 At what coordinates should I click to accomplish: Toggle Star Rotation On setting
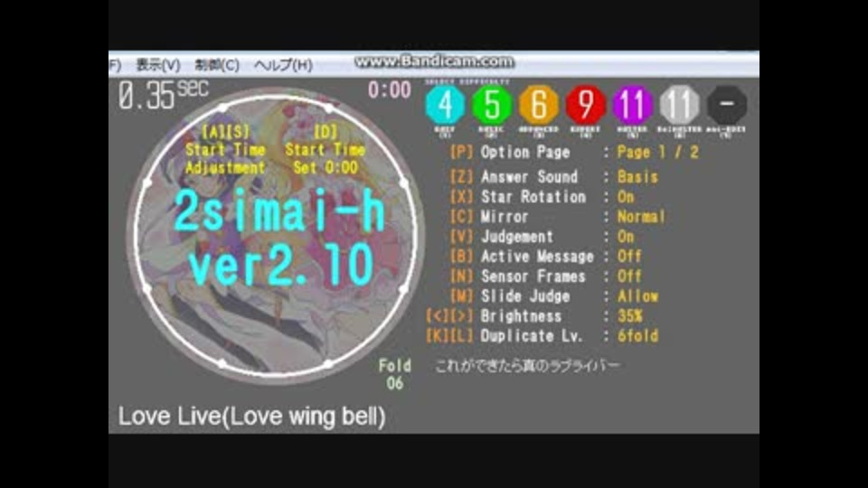(626, 196)
